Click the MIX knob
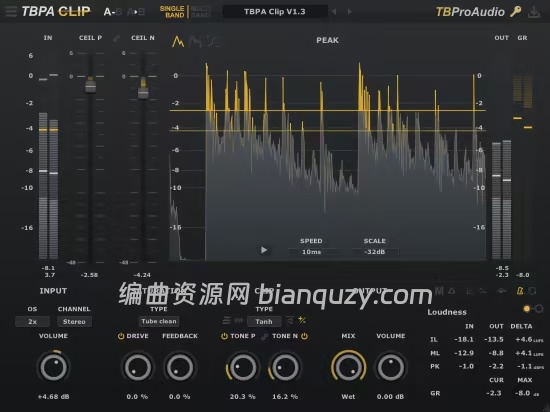 point(348,367)
